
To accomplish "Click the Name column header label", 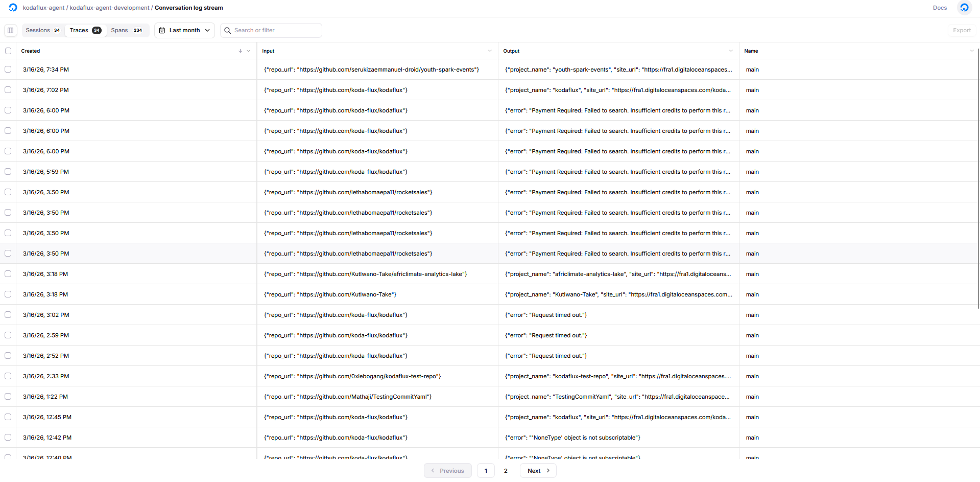I will (x=751, y=51).
